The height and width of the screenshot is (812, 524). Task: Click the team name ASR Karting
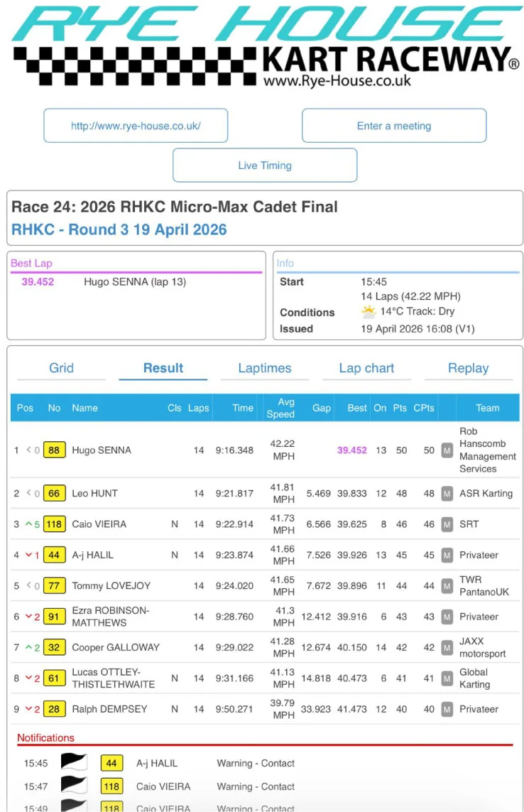click(486, 494)
